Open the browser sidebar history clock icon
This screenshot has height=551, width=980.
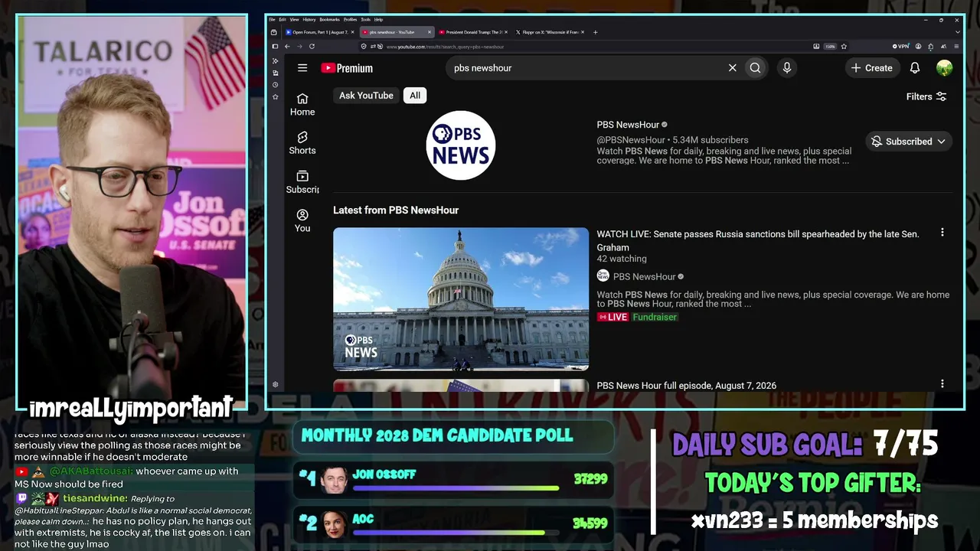[x=275, y=85]
